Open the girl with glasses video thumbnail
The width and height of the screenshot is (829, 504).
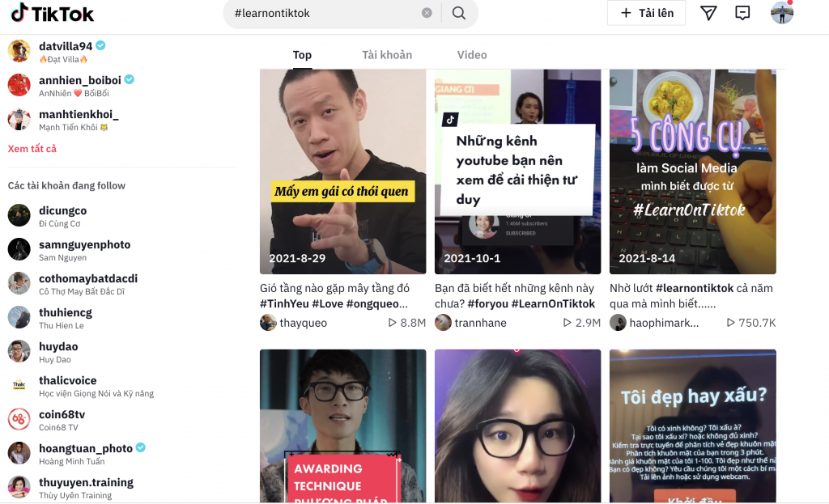tap(517, 426)
